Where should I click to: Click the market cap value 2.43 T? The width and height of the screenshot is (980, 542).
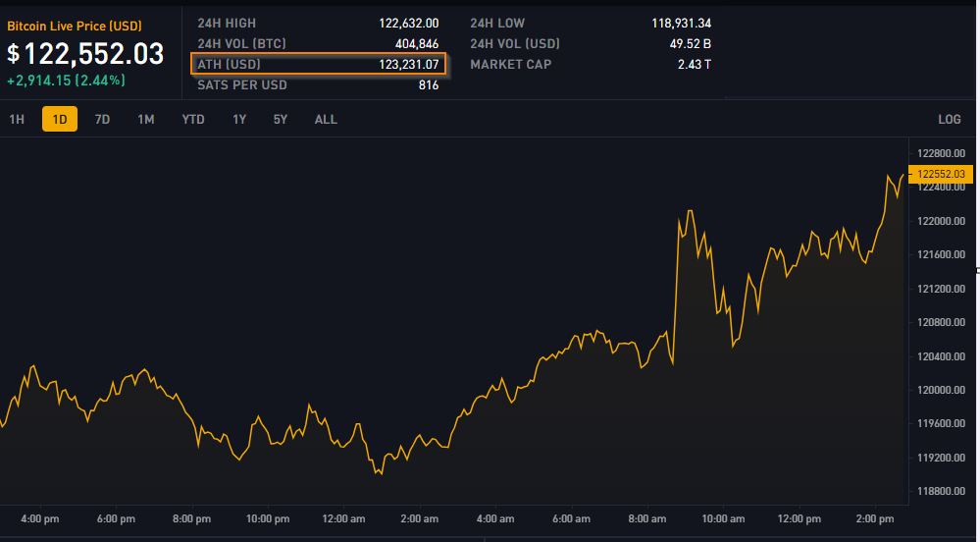[x=695, y=65]
